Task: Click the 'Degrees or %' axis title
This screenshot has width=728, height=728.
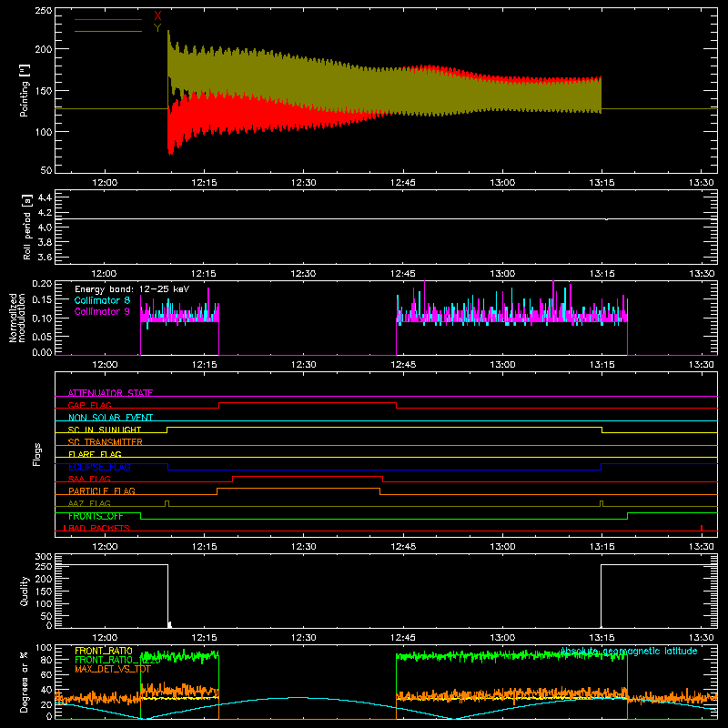Action: (25, 682)
